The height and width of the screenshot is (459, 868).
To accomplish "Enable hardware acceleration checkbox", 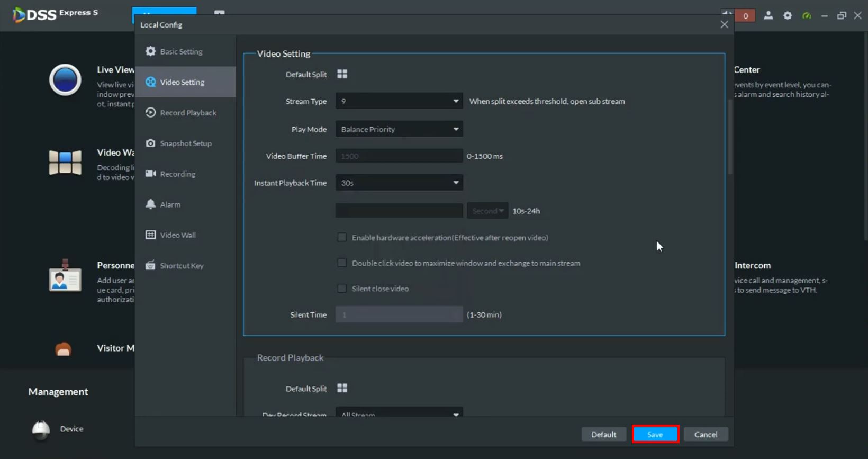I will coord(342,238).
